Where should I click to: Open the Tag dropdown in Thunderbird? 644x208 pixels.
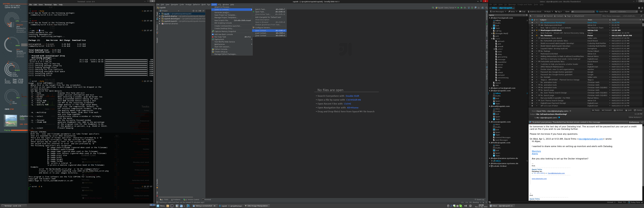coord(558,12)
